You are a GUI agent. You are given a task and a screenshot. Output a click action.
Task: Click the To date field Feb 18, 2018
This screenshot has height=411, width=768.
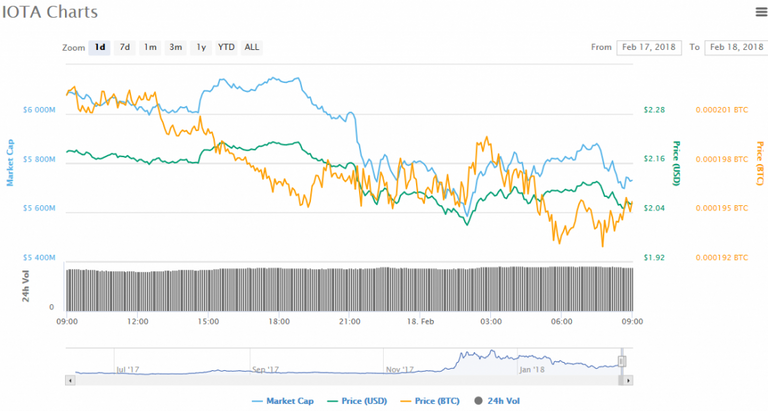[x=736, y=48]
